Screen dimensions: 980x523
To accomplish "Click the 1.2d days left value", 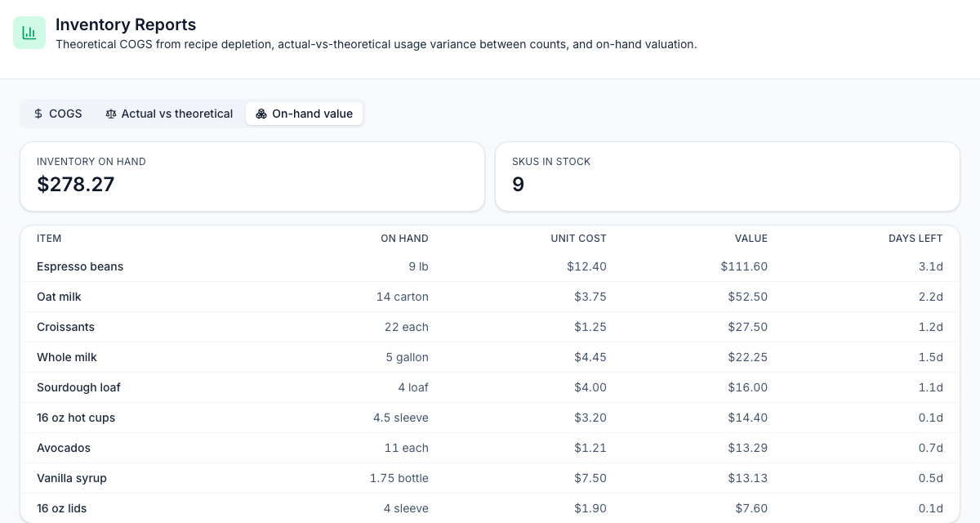I will 931,327.
